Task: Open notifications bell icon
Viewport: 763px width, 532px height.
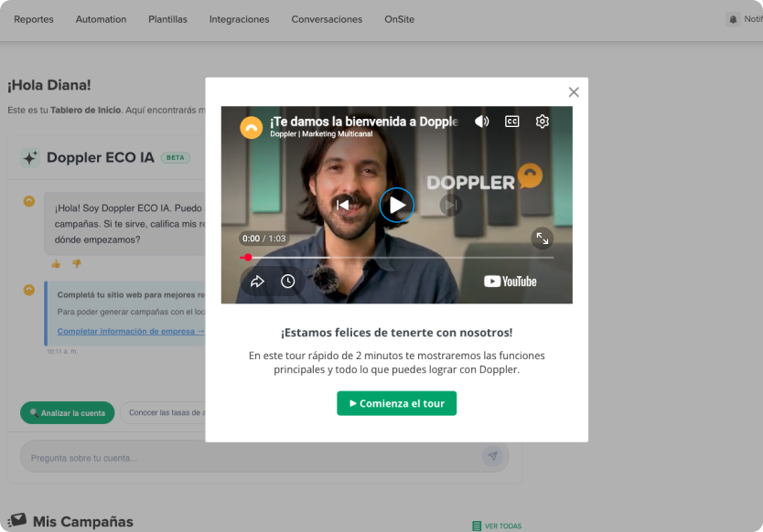Action: [x=733, y=19]
